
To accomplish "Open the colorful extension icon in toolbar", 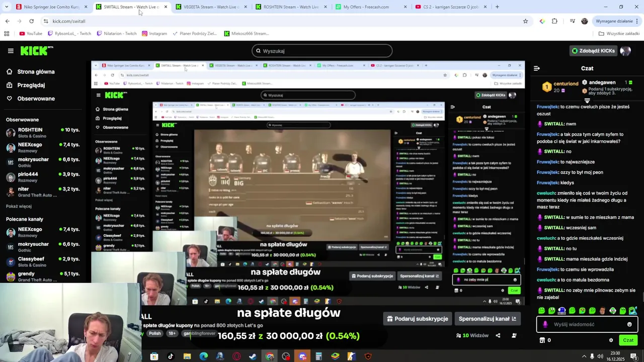I will tap(542, 21).
